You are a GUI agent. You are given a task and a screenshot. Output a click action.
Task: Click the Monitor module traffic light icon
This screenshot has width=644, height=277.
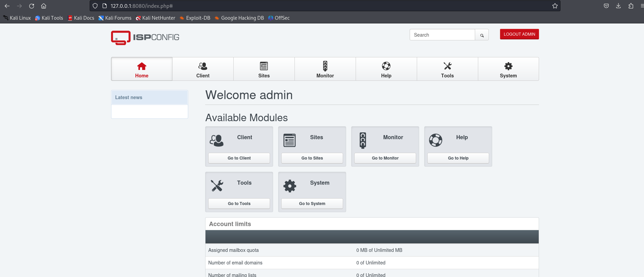click(363, 140)
